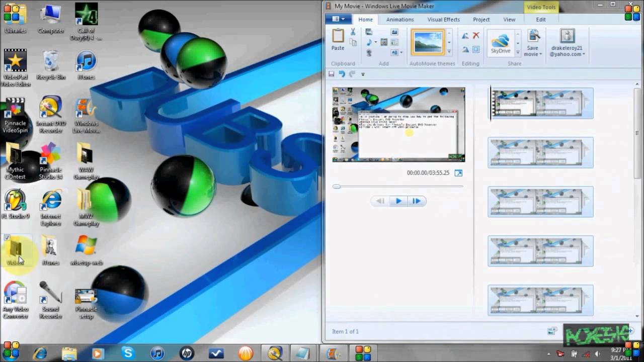Open the View tab
This screenshot has height=362, width=644.
(x=509, y=20)
